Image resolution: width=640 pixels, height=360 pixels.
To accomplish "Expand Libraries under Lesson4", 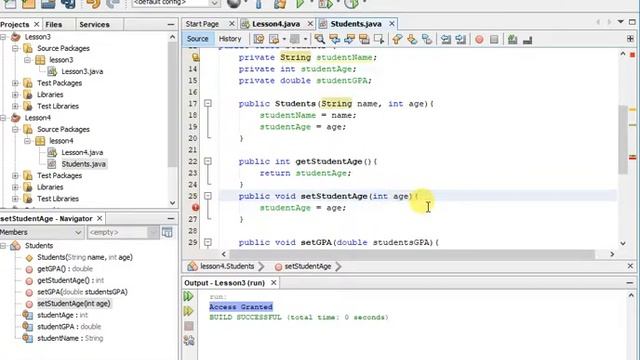I will click(16, 187).
